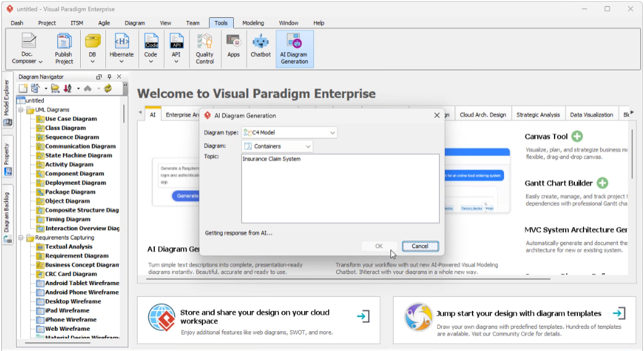Viewport: 644px width, 351px height.
Task: Open the Modeling menu
Action: pos(253,23)
